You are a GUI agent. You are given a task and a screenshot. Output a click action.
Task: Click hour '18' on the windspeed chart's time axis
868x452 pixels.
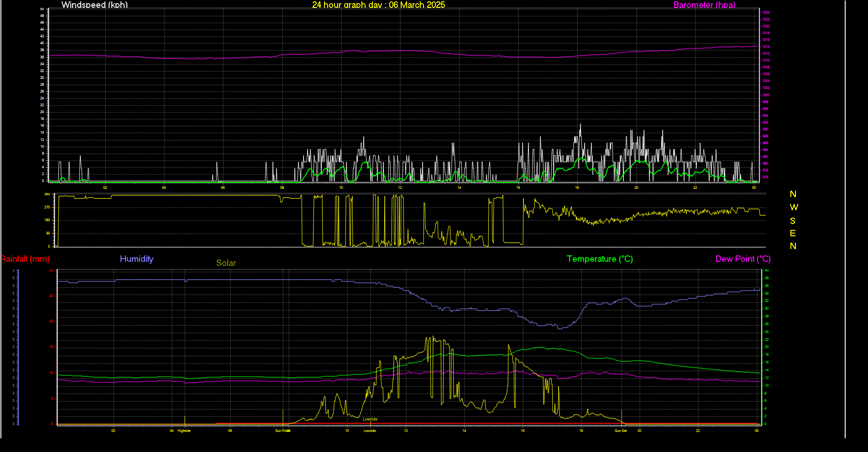click(x=577, y=187)
